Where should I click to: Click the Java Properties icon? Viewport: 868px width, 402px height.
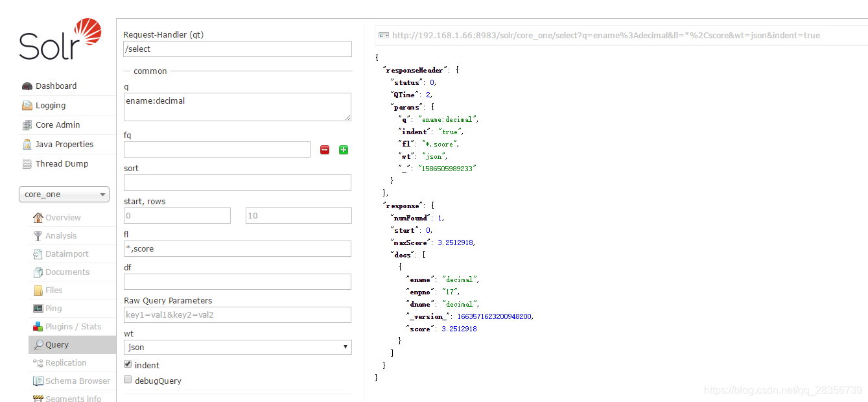pos(27,144)
